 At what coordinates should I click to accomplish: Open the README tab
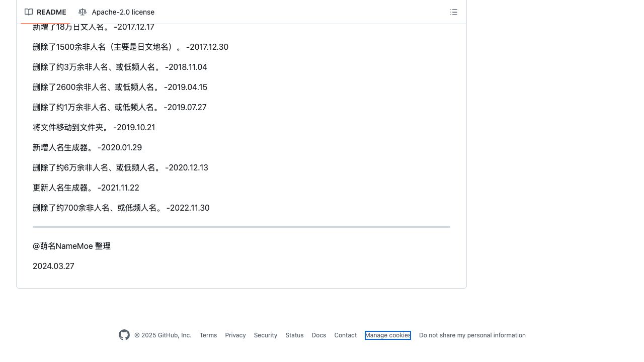[51, 12]
